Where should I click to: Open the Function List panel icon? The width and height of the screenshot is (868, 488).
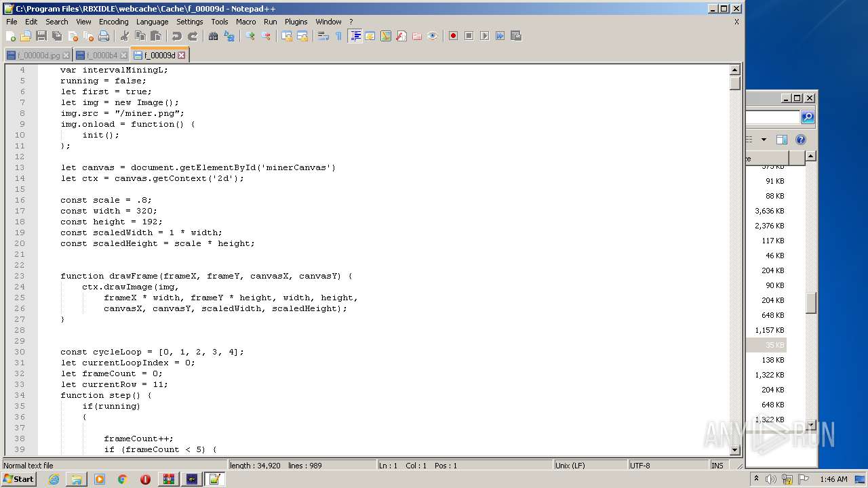[x=401, y=36]
